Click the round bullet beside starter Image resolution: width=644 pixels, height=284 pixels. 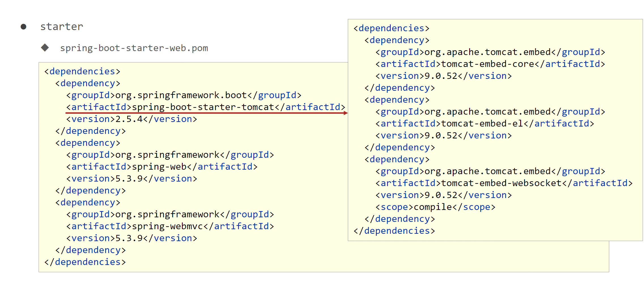pyautogui.click(x=24, y=27)
